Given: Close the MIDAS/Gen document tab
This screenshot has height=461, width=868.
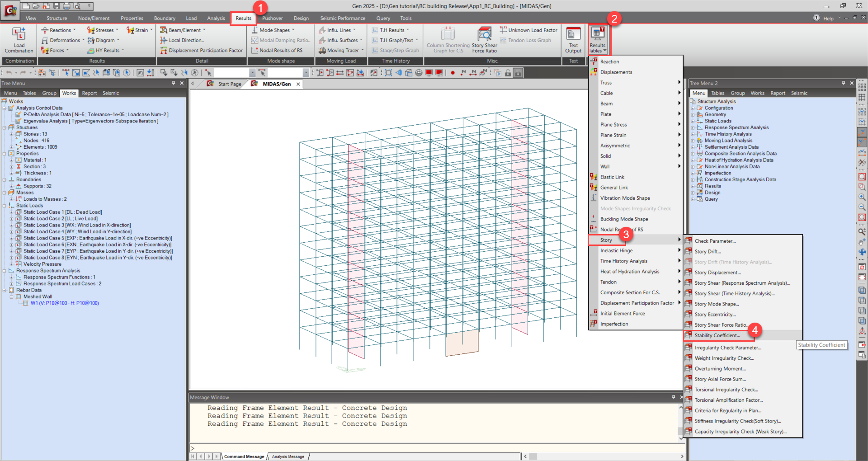Looking at the screenshot, I should point(298,84).
